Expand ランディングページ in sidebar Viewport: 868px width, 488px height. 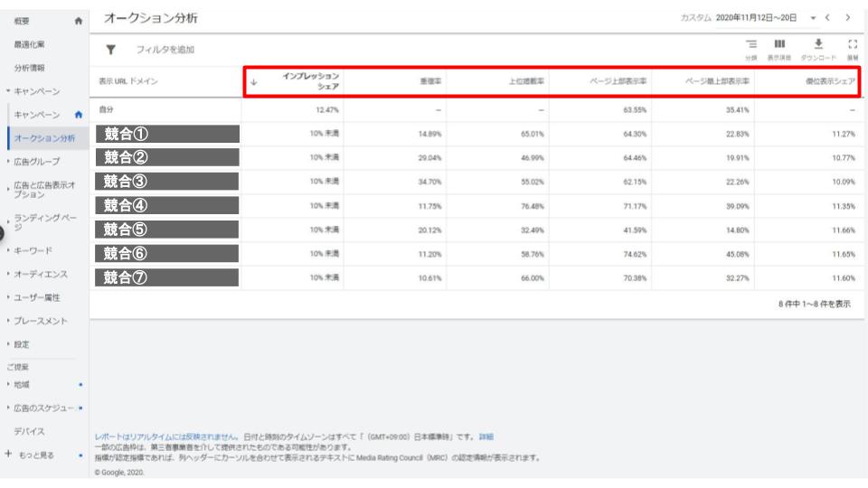point(8,222)
